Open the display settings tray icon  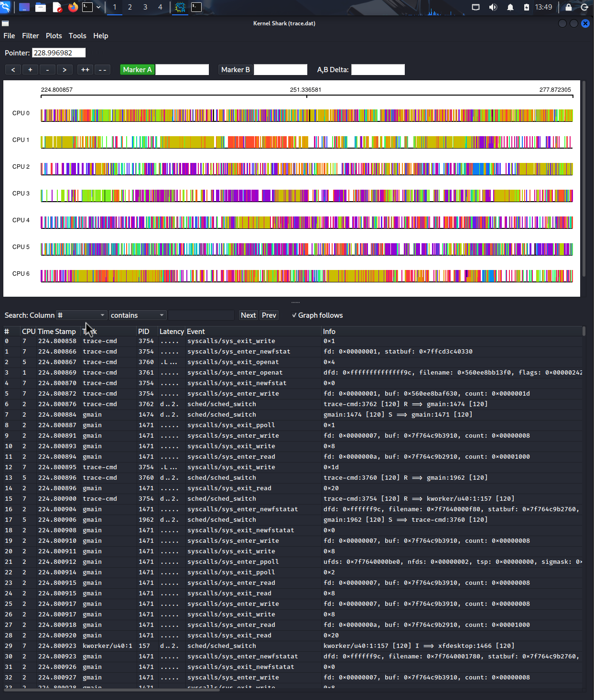[475, 7]
